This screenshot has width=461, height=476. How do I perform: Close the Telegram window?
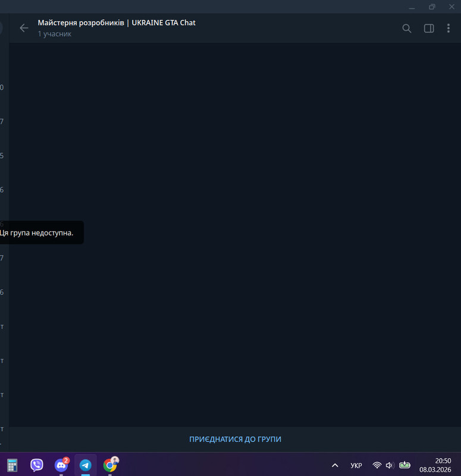452,7
